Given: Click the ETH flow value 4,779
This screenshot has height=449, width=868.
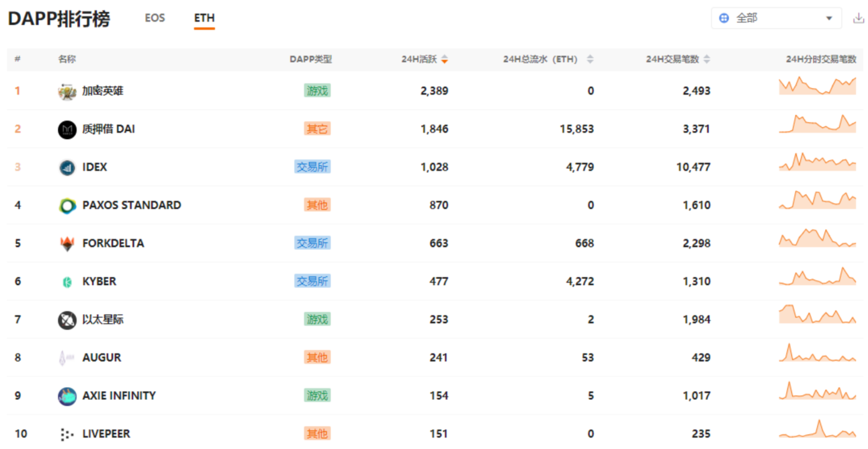Looking at the screenshot, I should point(580,167).
